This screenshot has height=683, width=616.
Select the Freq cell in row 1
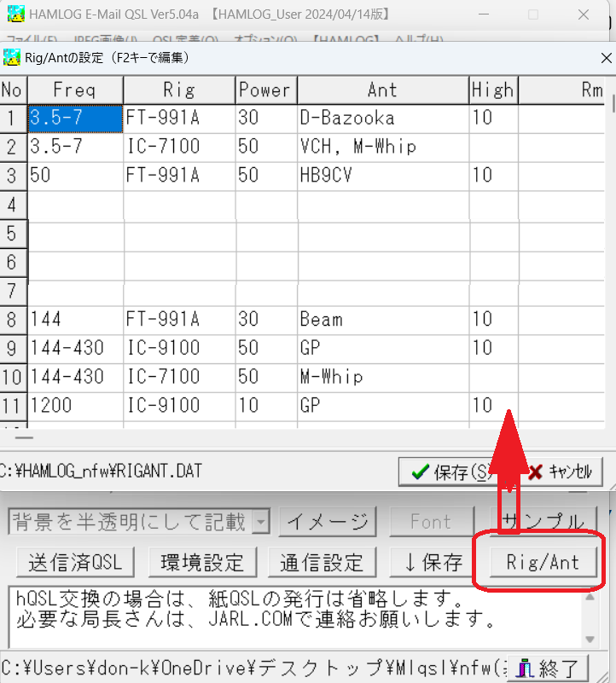pos(75,118)
